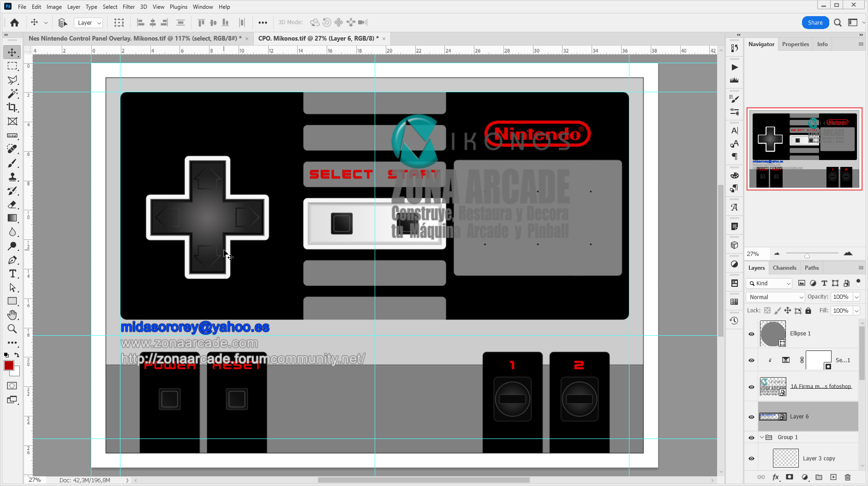Viewport: 868px width, 486px height.
Task: Click the Navigator panel preview thumbnail
Action: [x=804, y=148]
